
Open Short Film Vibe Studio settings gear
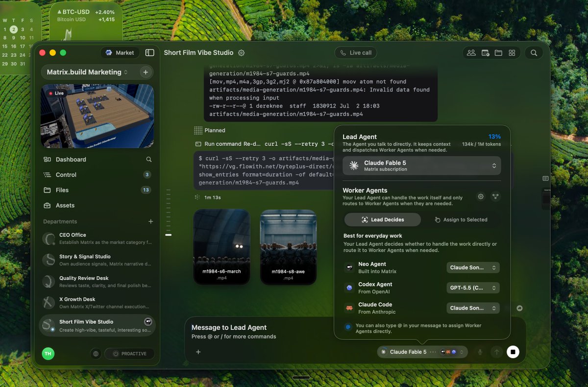point(241,53)
